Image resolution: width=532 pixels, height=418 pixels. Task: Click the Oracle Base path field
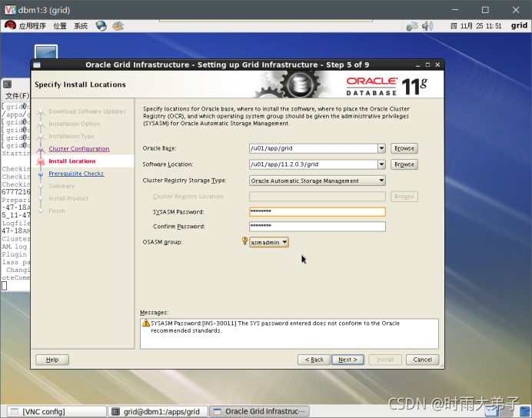point(314,148)
